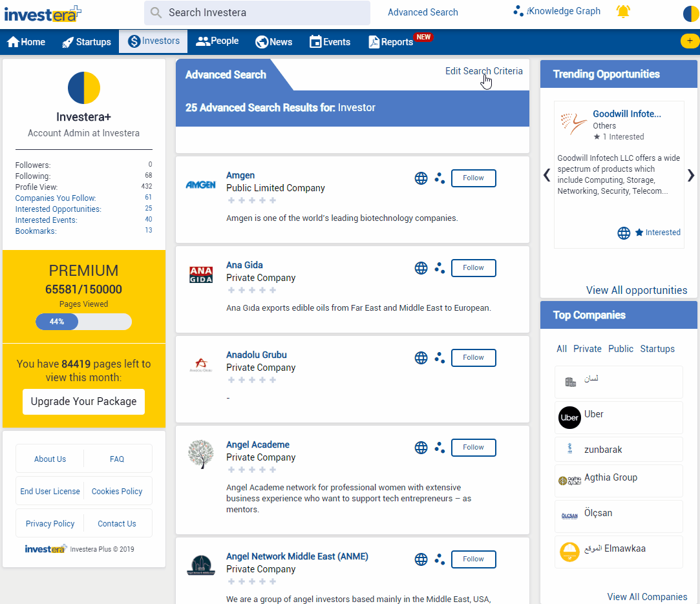This screenshot has width=700, height=604.
Task: Filter Top Companies by All
Action: pos(562,349)
